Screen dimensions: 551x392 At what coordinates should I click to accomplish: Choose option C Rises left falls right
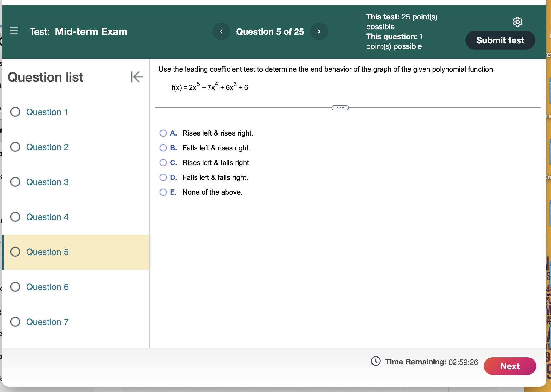(163, 163)
